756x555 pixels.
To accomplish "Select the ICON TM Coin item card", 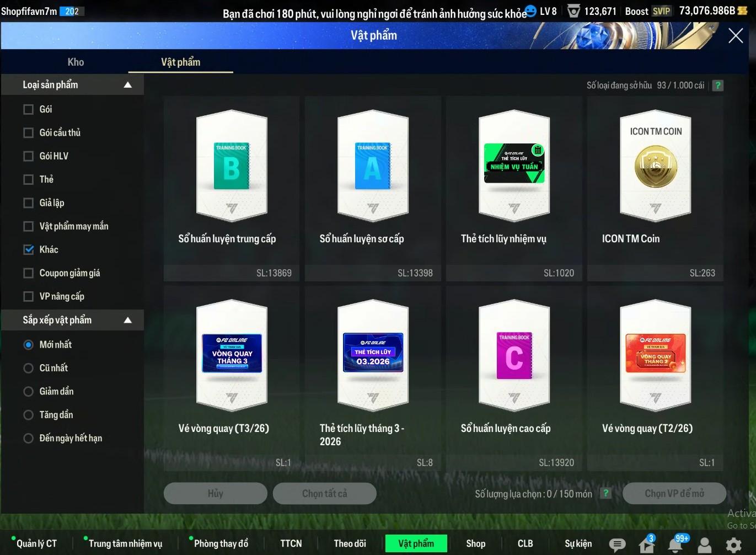I will point(655,188).
